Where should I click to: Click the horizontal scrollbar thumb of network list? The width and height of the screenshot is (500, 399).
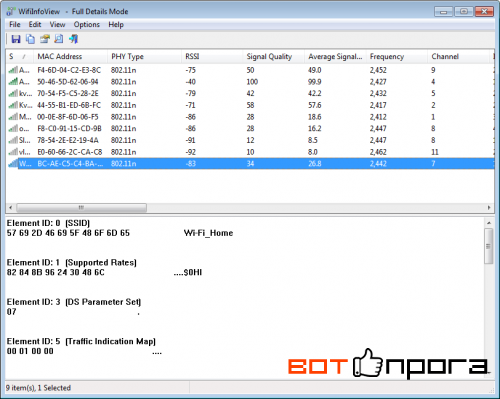pos(82,208)
